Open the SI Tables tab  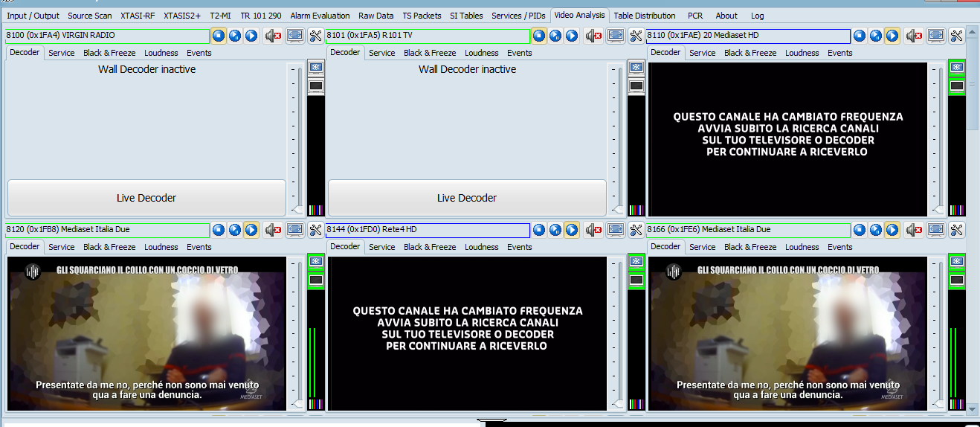[466, 16]
